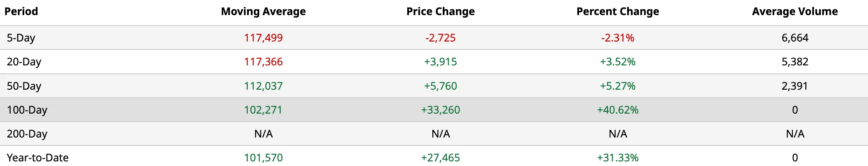Click the Year-to-Date price change +27,465
This screenshot has width=868, height=166.
point(441,158)
